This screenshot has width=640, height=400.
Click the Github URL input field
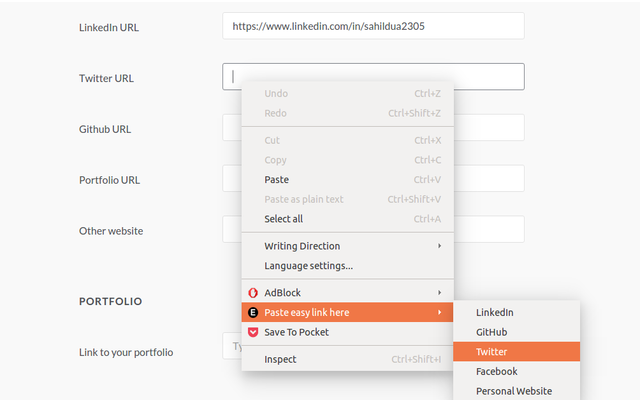pyautogui.click(x=489, y=127)
